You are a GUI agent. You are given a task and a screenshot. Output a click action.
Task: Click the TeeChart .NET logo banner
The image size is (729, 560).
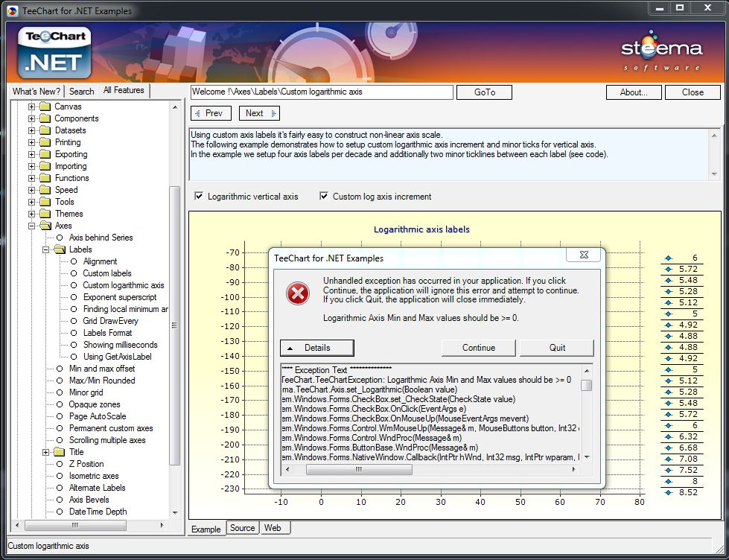[54, 53]
